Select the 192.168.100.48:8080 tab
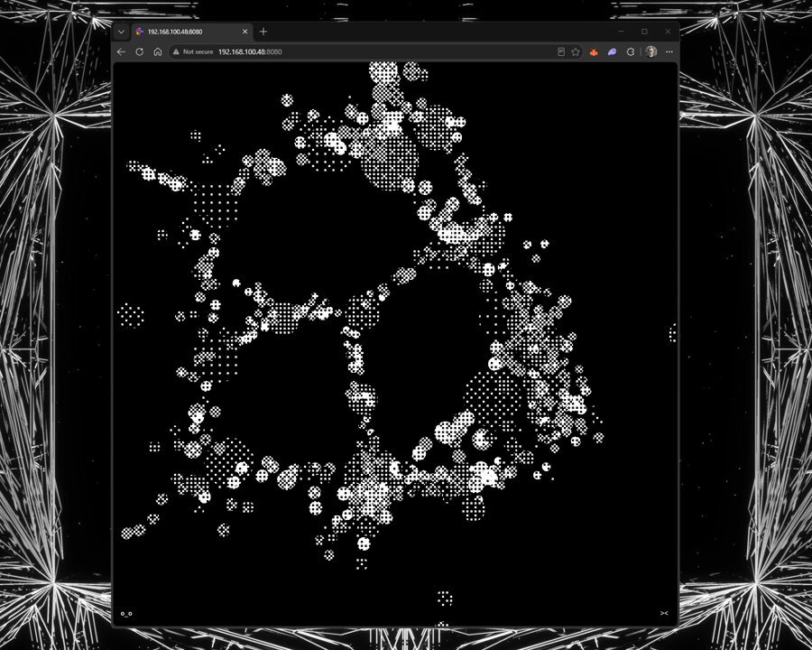 (191, 32)
